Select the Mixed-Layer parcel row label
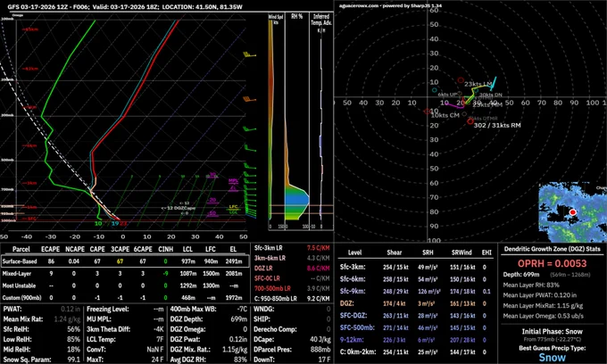 tap(19, 274)
